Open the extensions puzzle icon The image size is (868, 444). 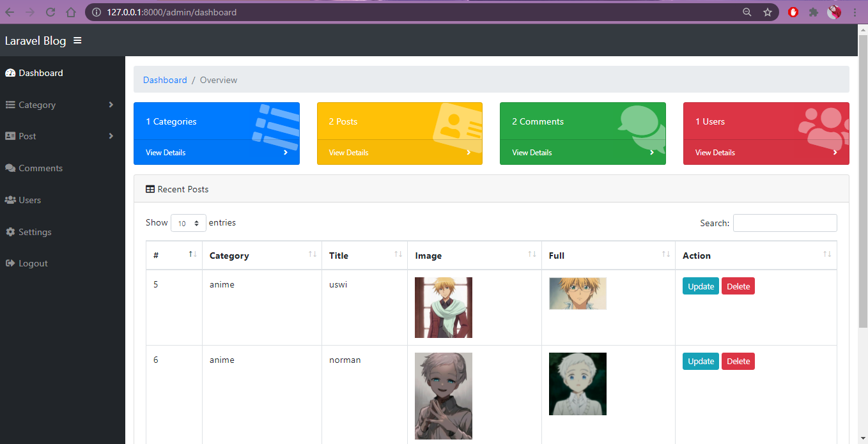tap(814, 12)
